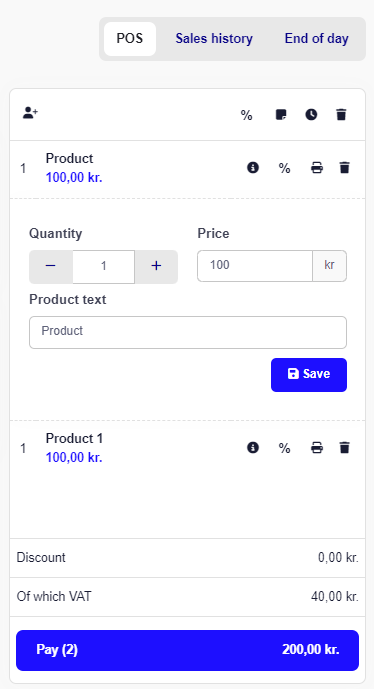This screenshot has width=374, height=689.
Task: Open the End of day tab
Action: pos(316,39)
